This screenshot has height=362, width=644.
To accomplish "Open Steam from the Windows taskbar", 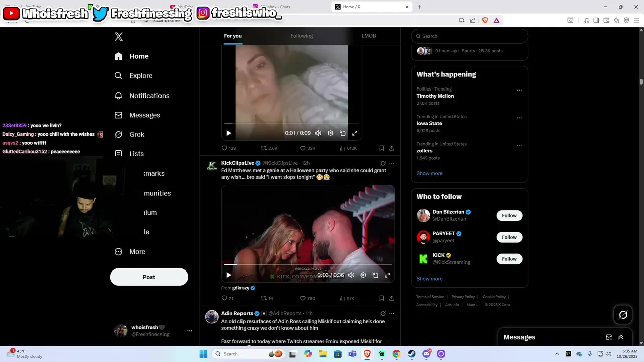I will (412, 354).
